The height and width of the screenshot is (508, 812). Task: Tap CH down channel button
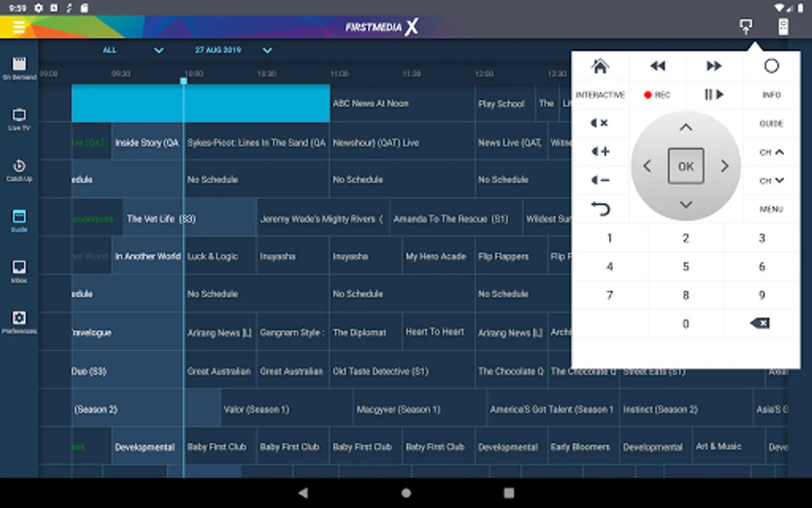pos(771,181)
